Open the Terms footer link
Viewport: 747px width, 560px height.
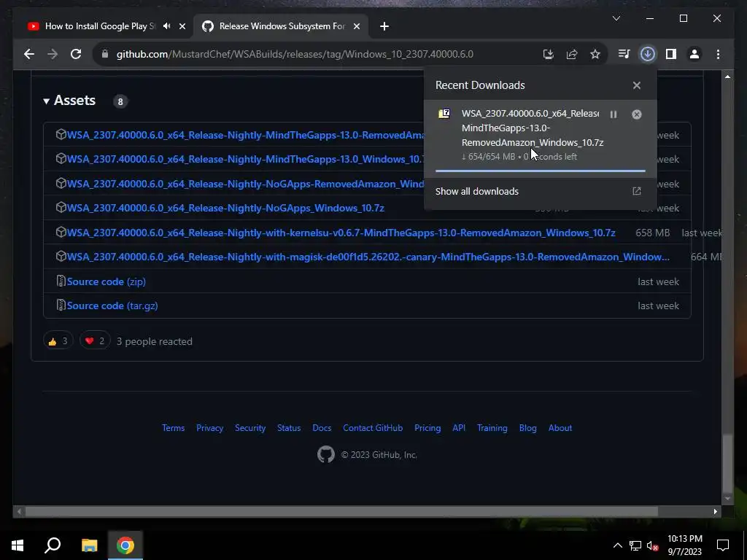point(174,428)
